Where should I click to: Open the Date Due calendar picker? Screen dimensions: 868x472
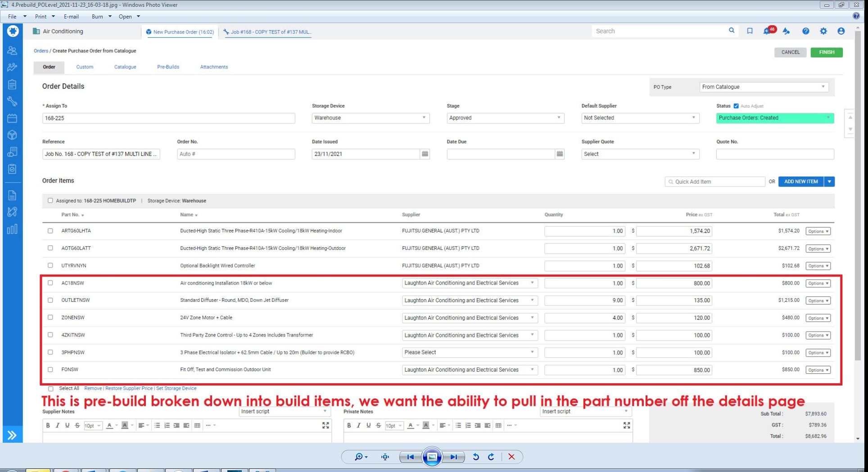(560, 154)
